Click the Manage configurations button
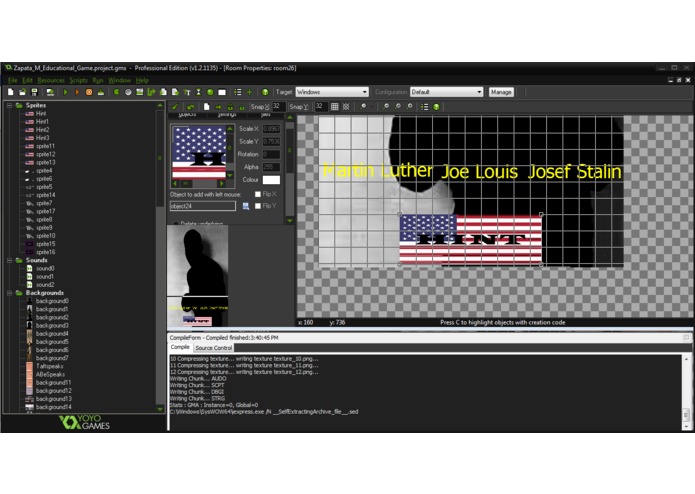Image resolution: width=695 pixels, height=494 pixels. point(501,92)
